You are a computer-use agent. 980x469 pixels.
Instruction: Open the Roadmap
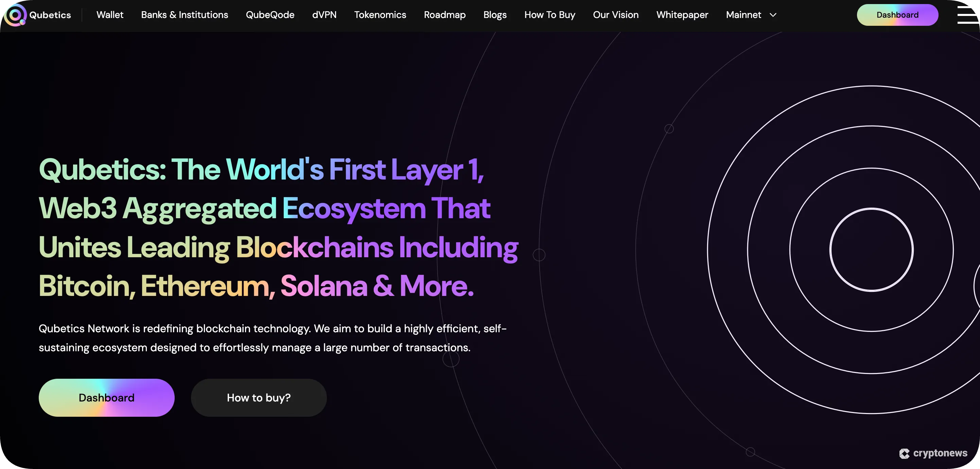444,15
